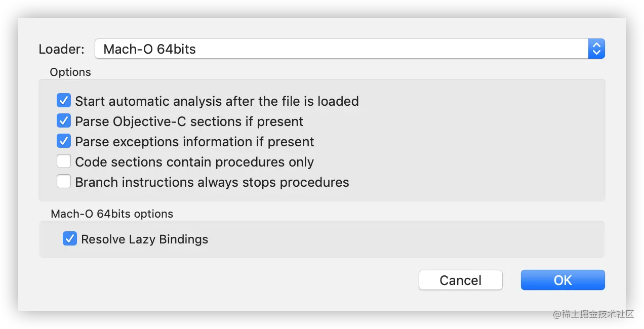
Task: Click the 'Parse exceptions information if present' text
Action: point(194,142)
